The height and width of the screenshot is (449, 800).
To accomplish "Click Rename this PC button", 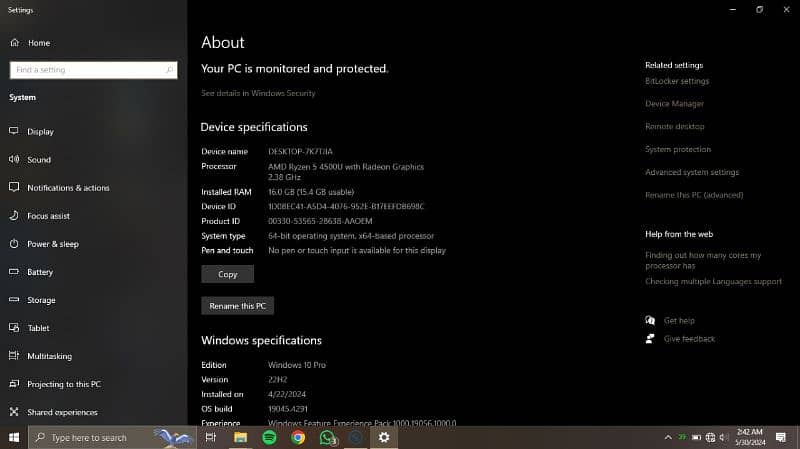I will [237, 306].
